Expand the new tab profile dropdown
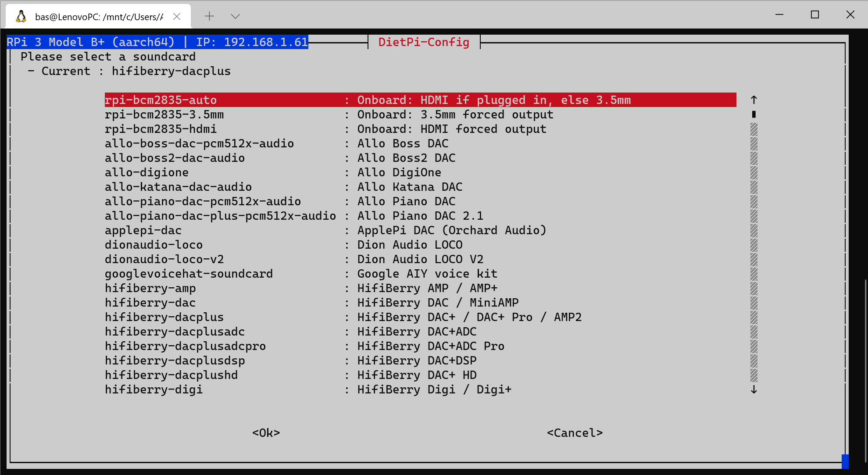This screenshot has height=475, width=868. point(235,17)
